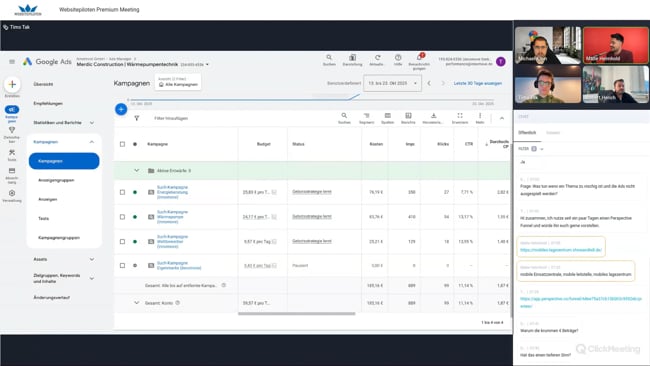Open the Mehr three-dot menu

(480, 116)
